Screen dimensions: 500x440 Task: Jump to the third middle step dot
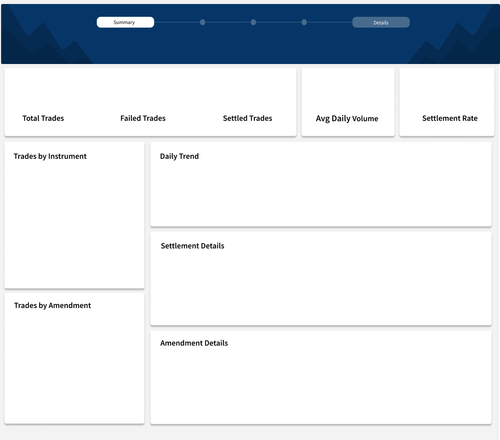[x=304, y=22]
